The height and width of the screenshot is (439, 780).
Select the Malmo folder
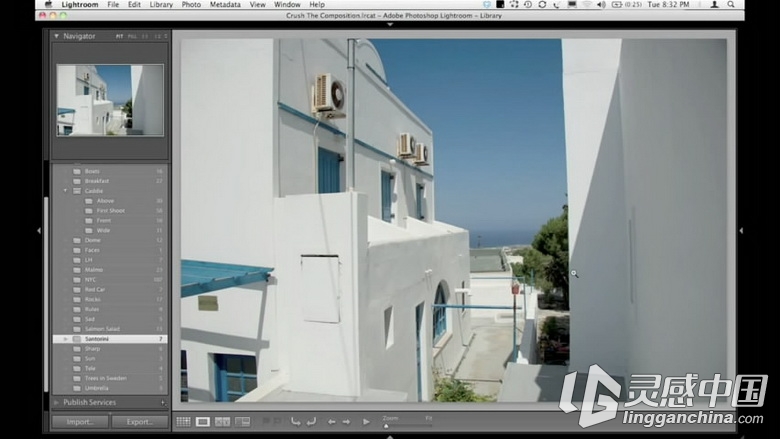pyautogui.click(x=110, y=270)
